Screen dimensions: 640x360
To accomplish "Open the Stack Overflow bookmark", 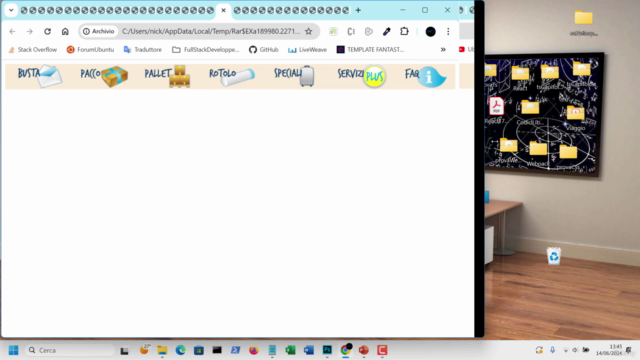I will coord(33,49).
